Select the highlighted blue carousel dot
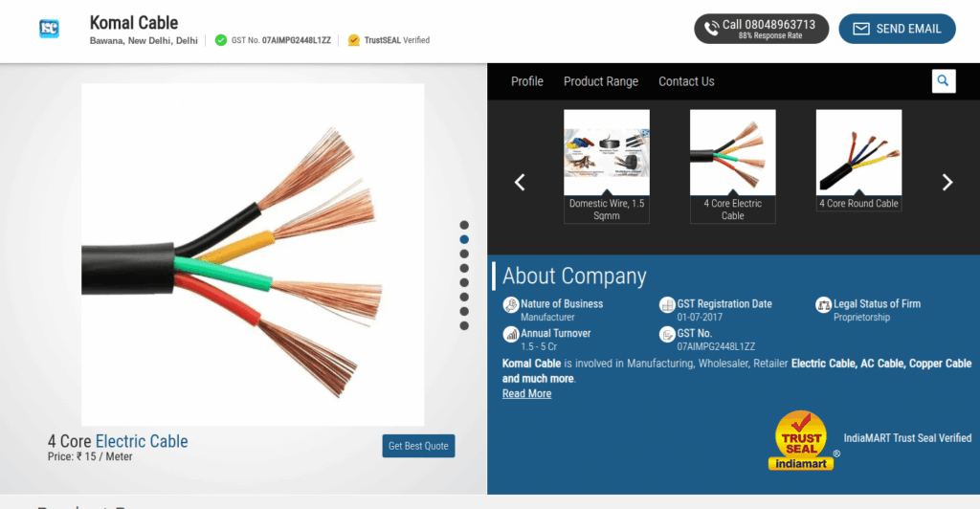The width and height of the screenshot is (980, 509). (x=464, y=239)
